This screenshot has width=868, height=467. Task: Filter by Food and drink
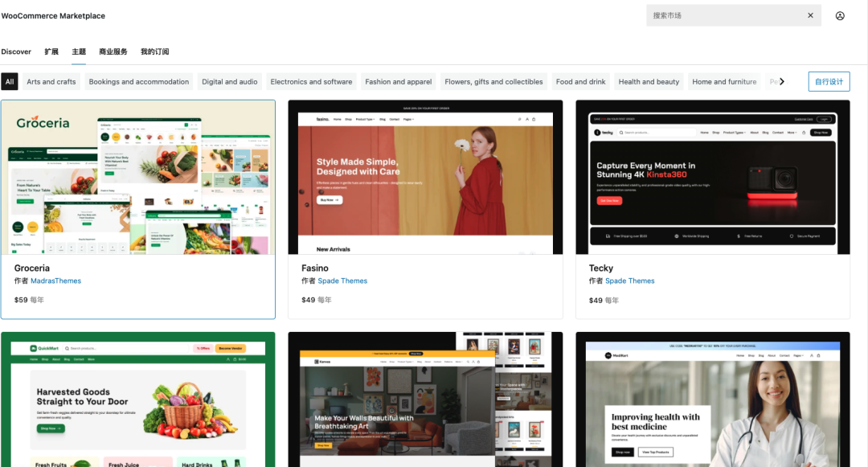point(581,81)
